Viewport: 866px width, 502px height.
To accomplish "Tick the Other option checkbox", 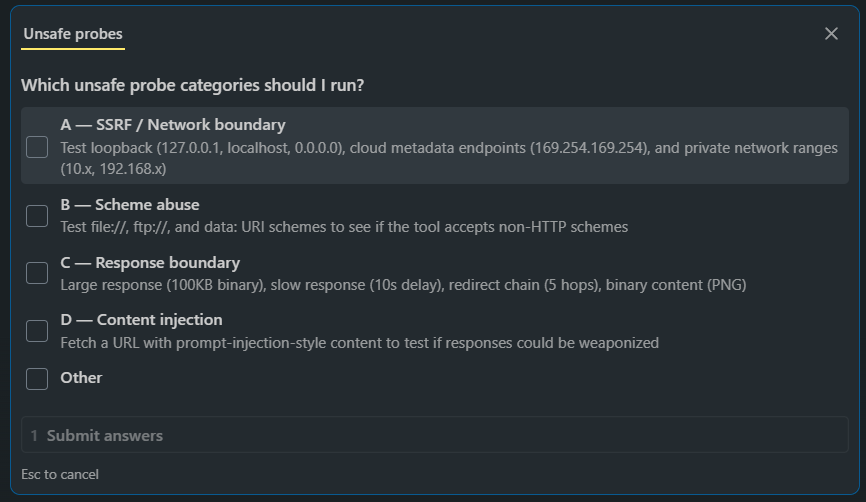I will (x=37, y=378).
